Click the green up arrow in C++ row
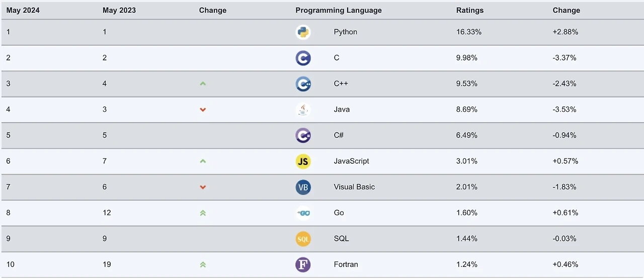Viewport: 644px width, 280px height. pos(203,84)
